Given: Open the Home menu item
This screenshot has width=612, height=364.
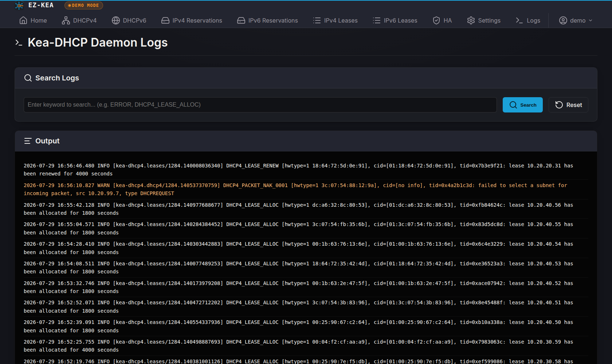Looking at the screenshot, I should click(x=33, y=20).
